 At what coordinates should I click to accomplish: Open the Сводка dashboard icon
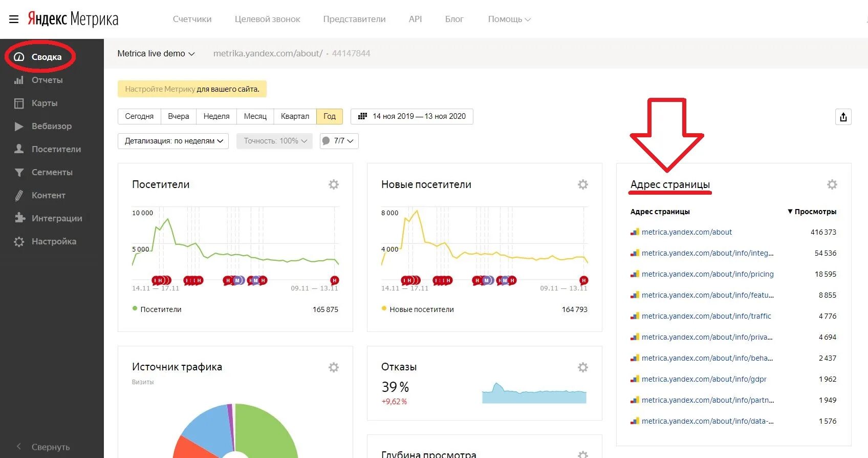[19, 57]
